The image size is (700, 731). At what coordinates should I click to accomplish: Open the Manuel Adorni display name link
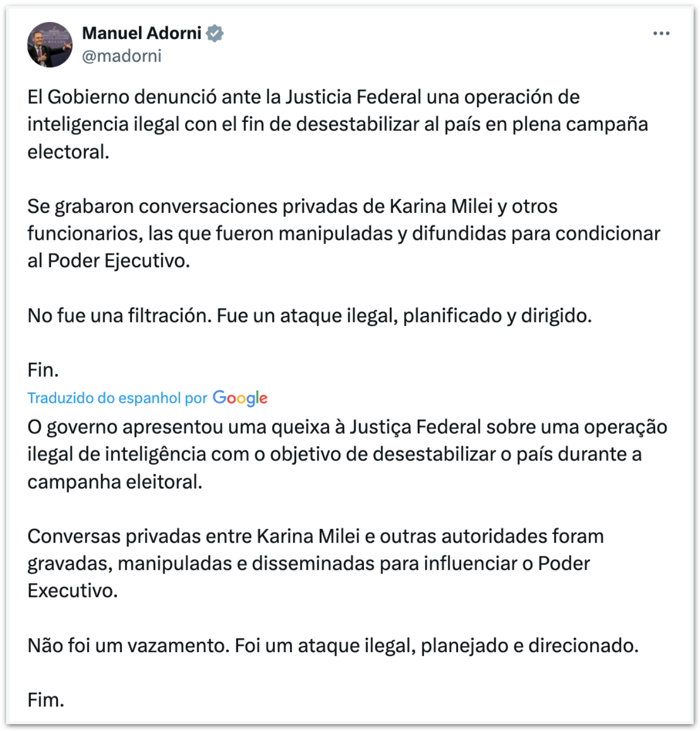pyautogui.click(x=141, y=34)
